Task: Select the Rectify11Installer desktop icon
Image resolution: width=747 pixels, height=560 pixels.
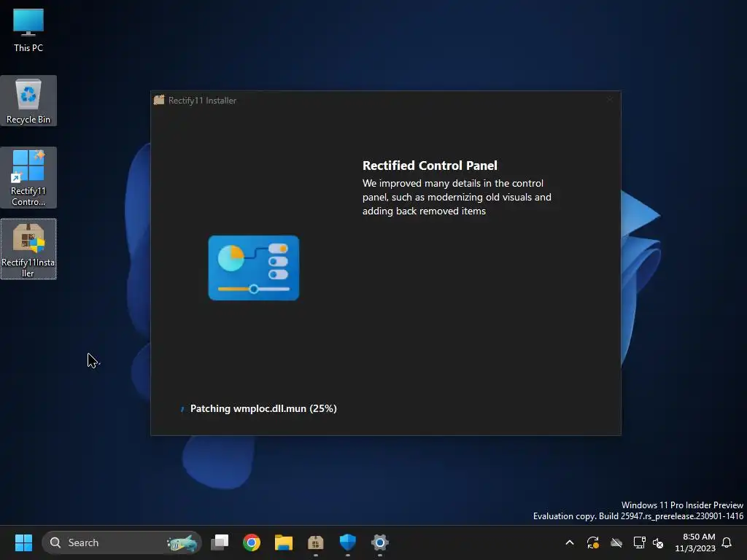Action: coord(28,249)
